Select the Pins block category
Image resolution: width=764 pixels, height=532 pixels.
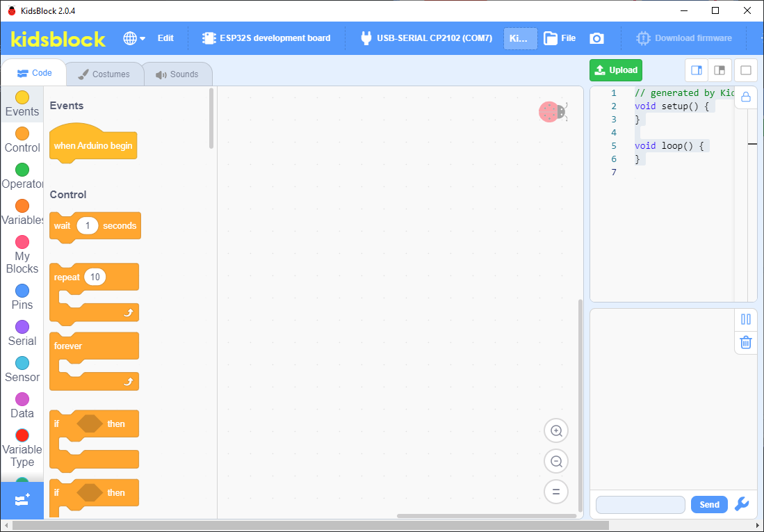click(x=22, y=298)
